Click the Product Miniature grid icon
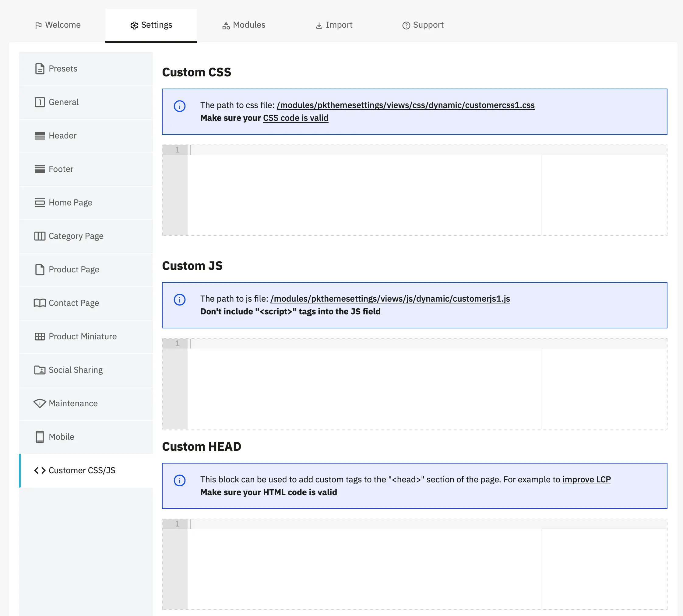Image resolution: width=683 pixels, height=616 pixels. [40, 336]
